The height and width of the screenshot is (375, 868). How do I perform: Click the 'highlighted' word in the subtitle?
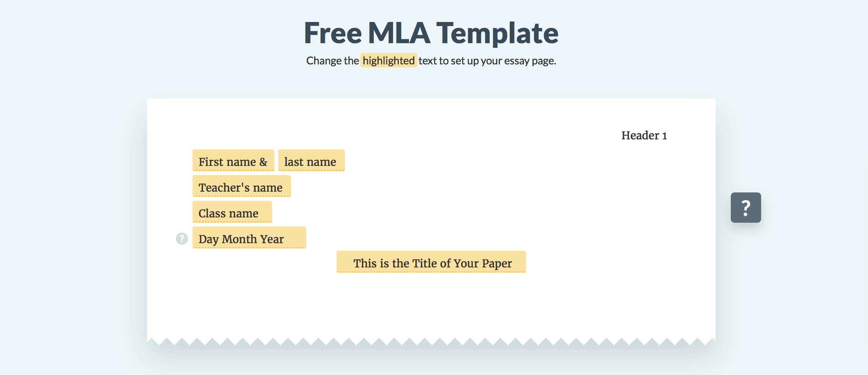click(x=389, y=61)
